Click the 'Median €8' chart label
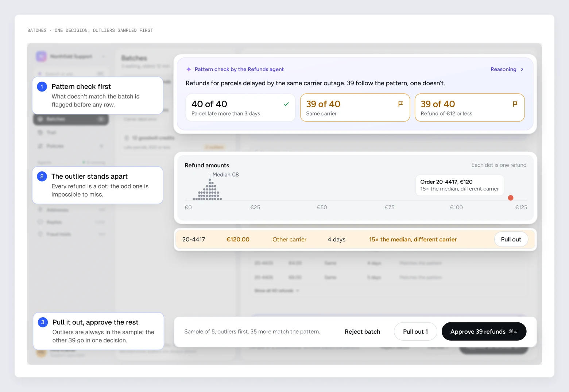Viewport: 569px width, 392px height. [225, 175]
